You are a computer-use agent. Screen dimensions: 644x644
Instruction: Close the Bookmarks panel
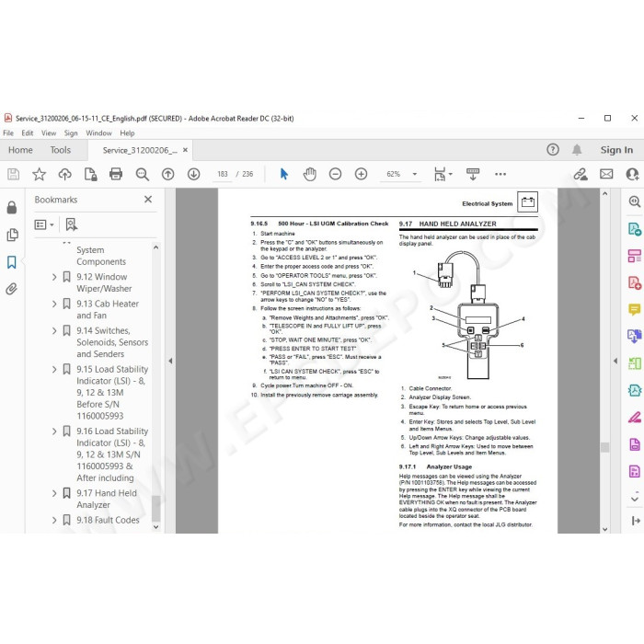pyautogui.click(x=148, y=200)
